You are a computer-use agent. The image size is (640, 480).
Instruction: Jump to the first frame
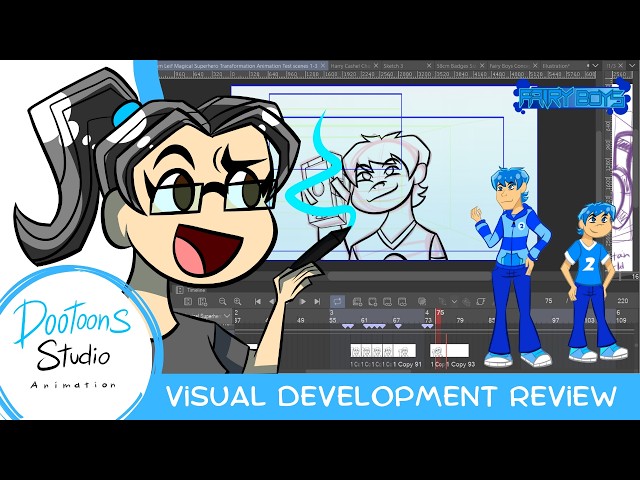pos(258,302)
